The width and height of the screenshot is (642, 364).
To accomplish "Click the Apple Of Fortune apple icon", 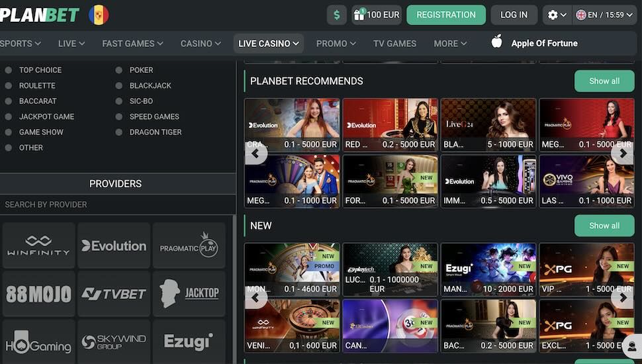I will click(x=496, y=42).
